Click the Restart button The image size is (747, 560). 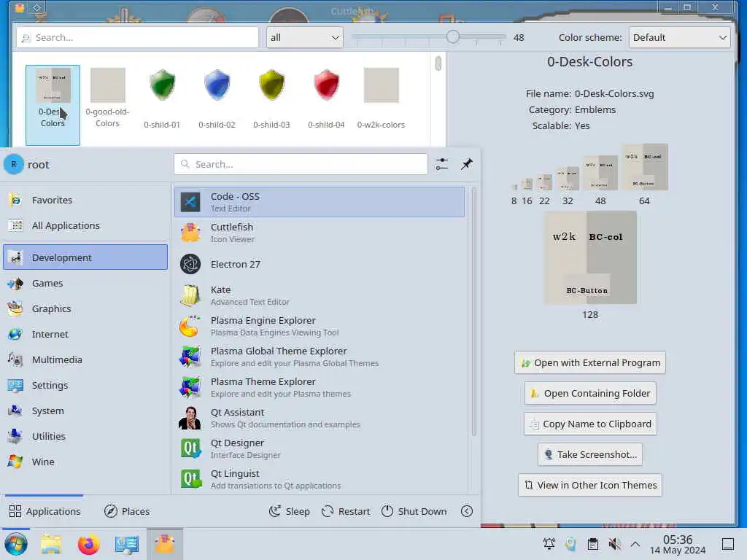[x=346, y=511]
